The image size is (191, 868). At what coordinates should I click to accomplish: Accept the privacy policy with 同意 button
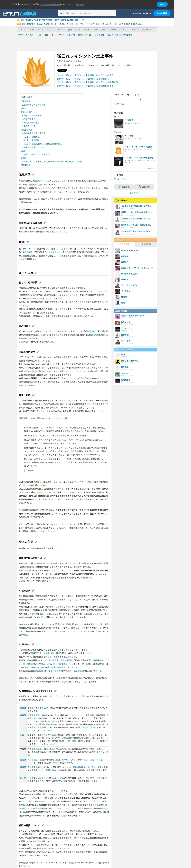(162, 4)
